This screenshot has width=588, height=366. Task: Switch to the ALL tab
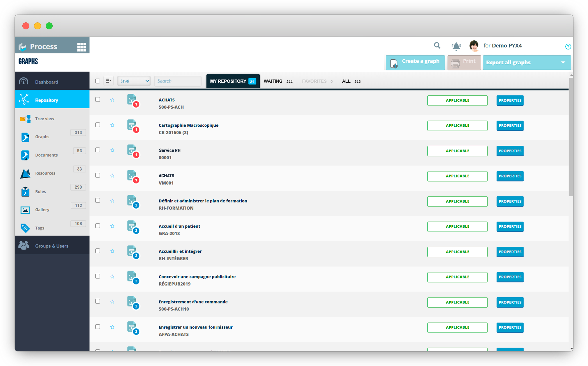coord(351,81)
